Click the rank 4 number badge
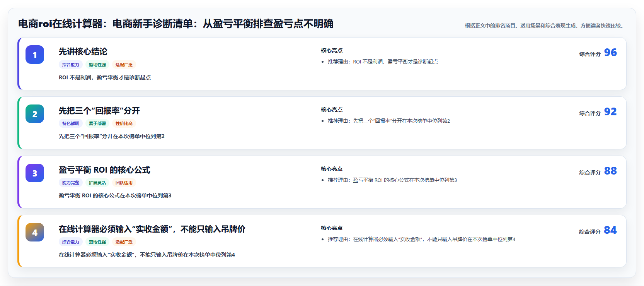 coord(35,232)
